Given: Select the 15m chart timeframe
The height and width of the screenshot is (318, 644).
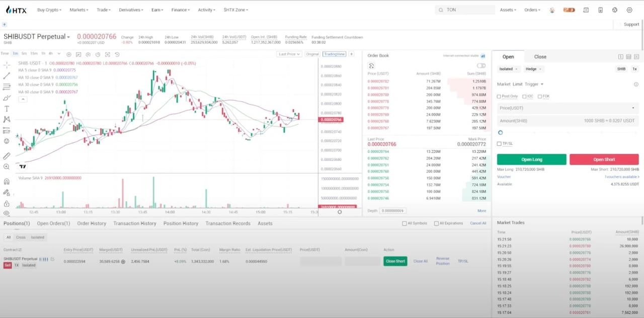Looking at the screenshot, I should [34, 53].
